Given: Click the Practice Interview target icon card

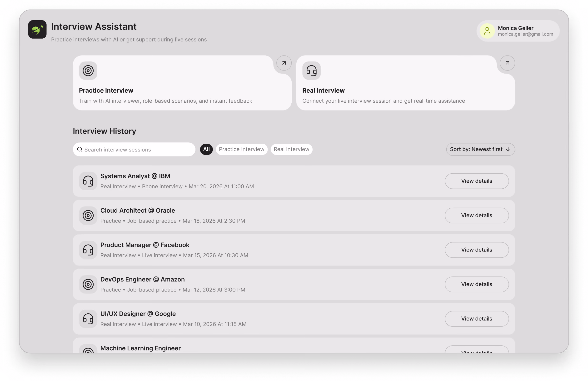Looking at the screenshot, I should click(88, 71).
